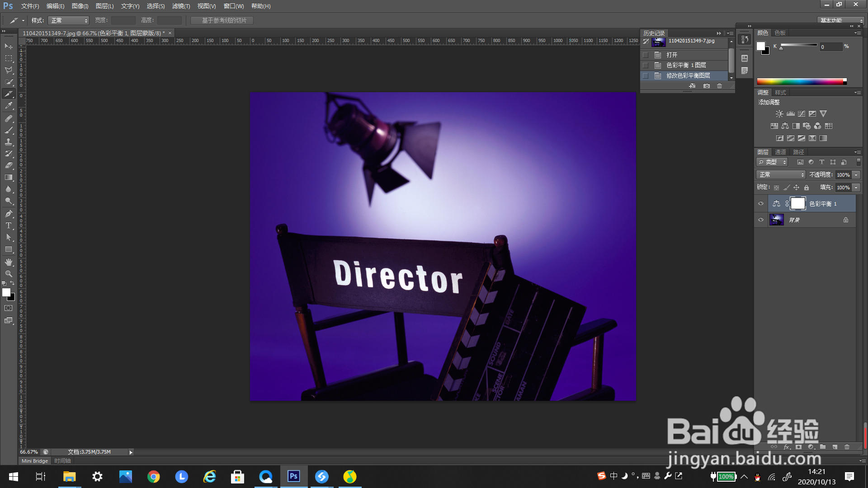Select the Move tool
The width and height of the screenshot is (868, 488).
[x=9, y=47]
